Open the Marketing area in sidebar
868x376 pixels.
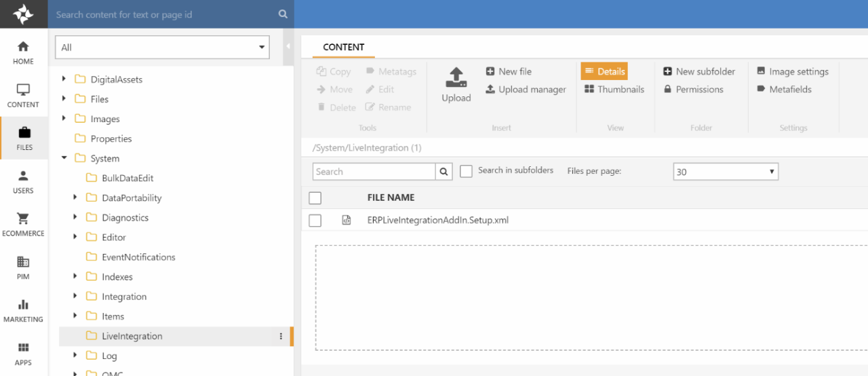pyautogui.click(x=23, y=310)
